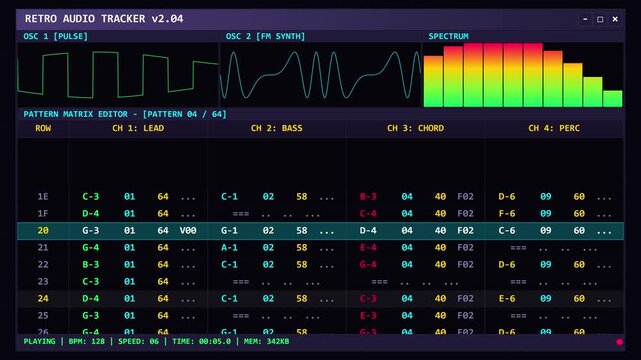Click lead note C-3 in row 23
Viewport: 641px width, 360px height.
91,282
